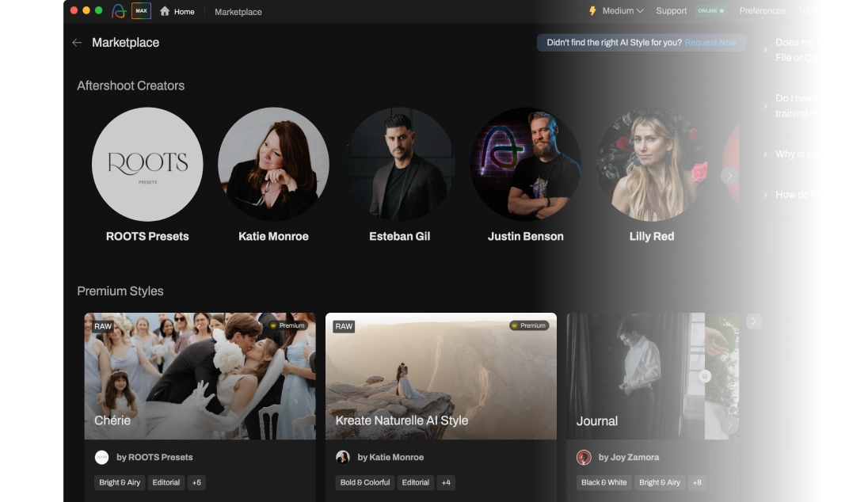Click the Aftershoot logo in title bar
The image size is (868, 502).
[x=119, y=11]
